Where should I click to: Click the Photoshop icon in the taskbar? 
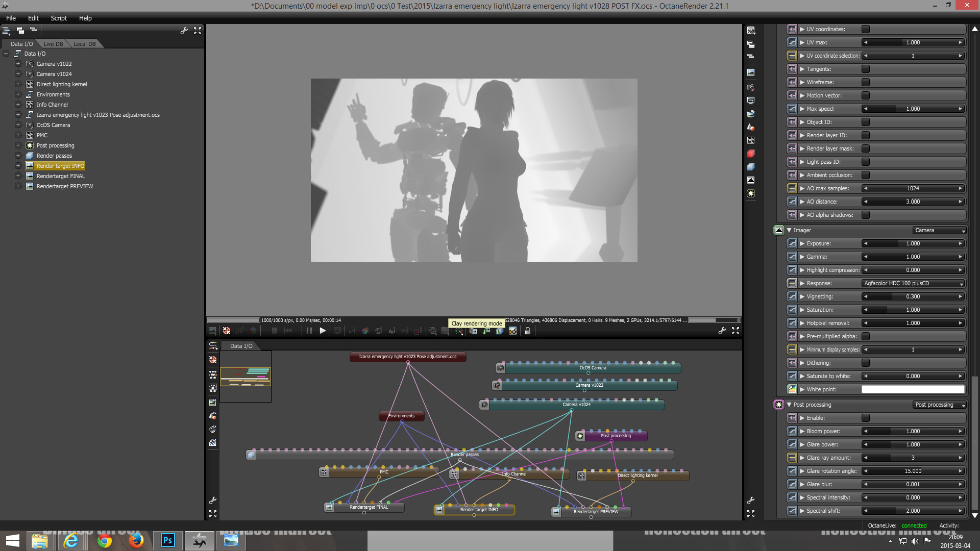[168, 540]
